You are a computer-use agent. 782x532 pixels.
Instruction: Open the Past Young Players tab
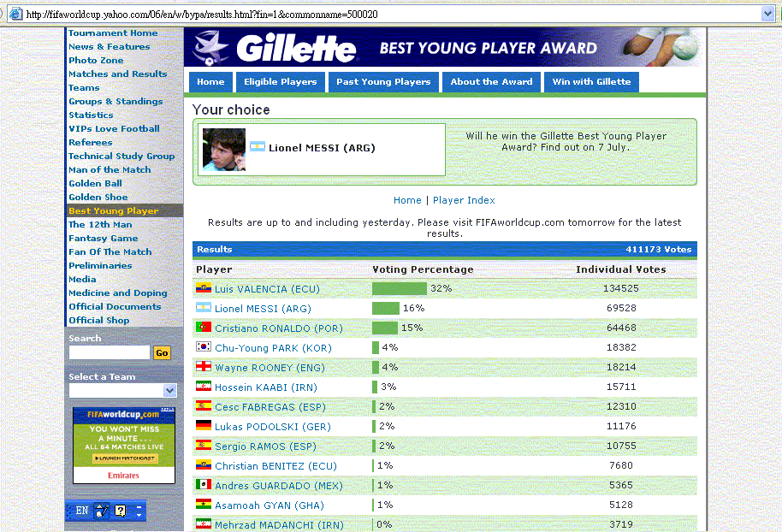tap(383, 82)
